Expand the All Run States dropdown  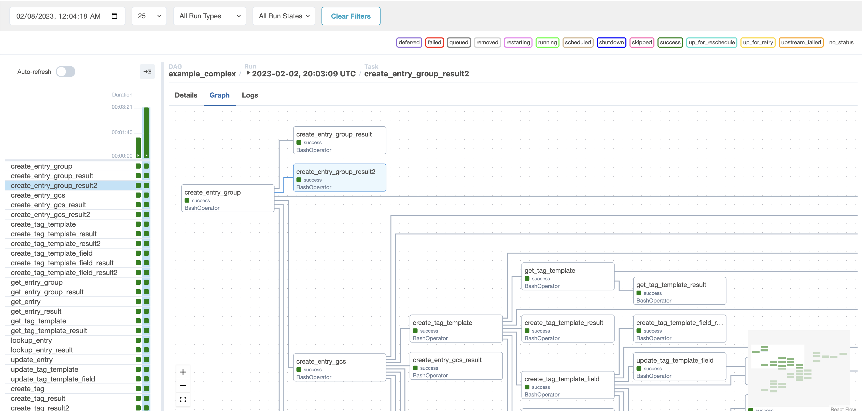pos(284,16)
